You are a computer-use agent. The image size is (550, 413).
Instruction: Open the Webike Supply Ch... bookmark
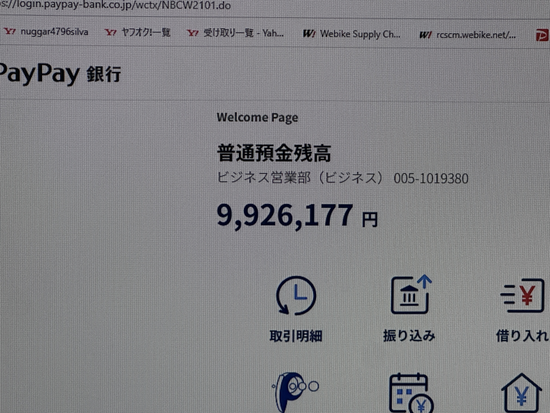pyautogui.click(x=360, y=34)
